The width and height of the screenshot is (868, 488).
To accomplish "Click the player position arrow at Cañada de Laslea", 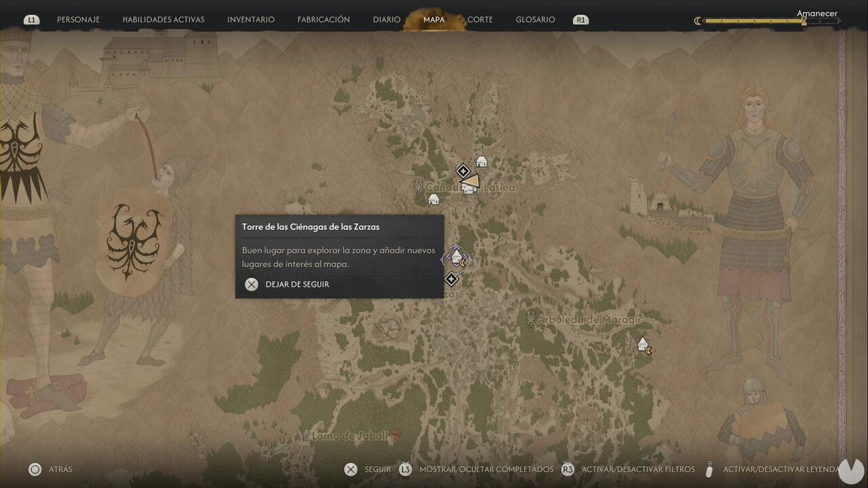I will (471, 183).
